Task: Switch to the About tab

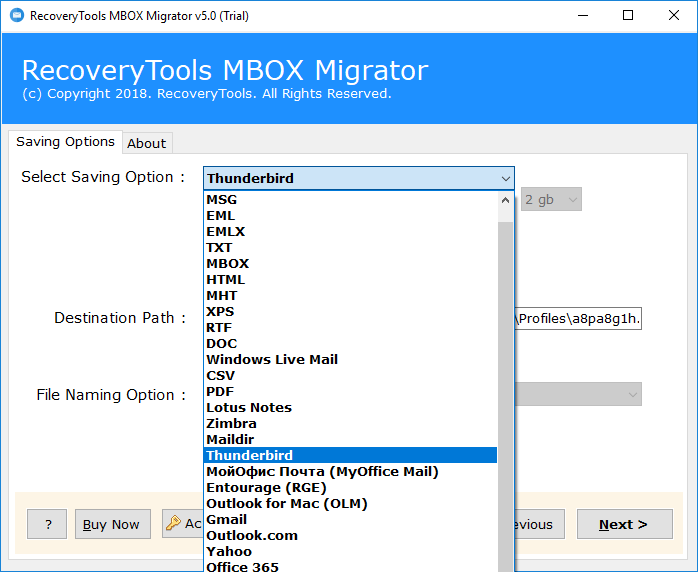Action: coord(147,143)
